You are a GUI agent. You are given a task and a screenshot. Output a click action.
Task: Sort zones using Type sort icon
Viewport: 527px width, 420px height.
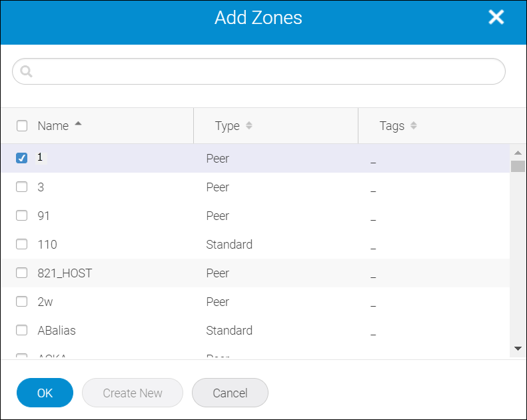click(249, 125)
